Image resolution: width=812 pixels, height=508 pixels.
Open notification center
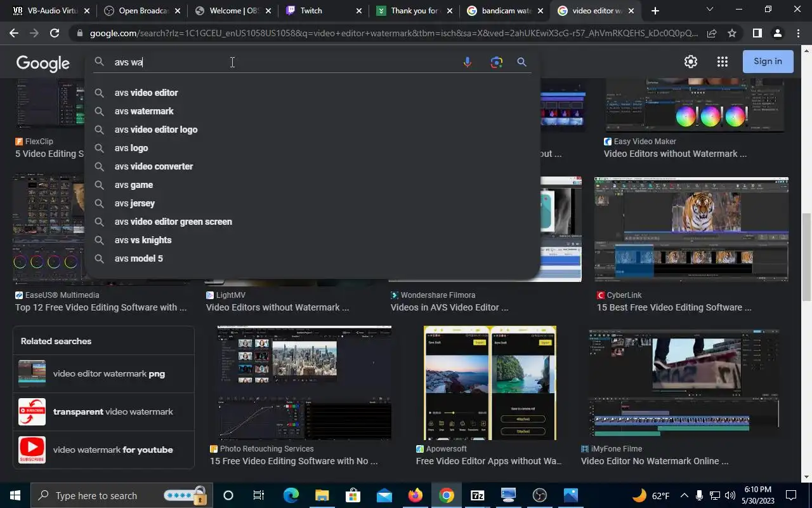click(791, 495)
